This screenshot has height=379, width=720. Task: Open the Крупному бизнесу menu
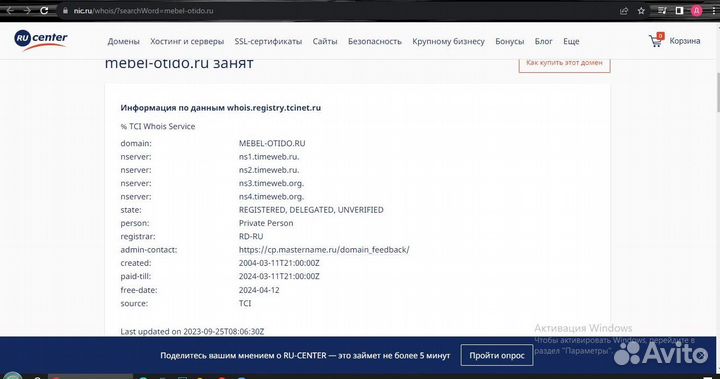[448, 41]
